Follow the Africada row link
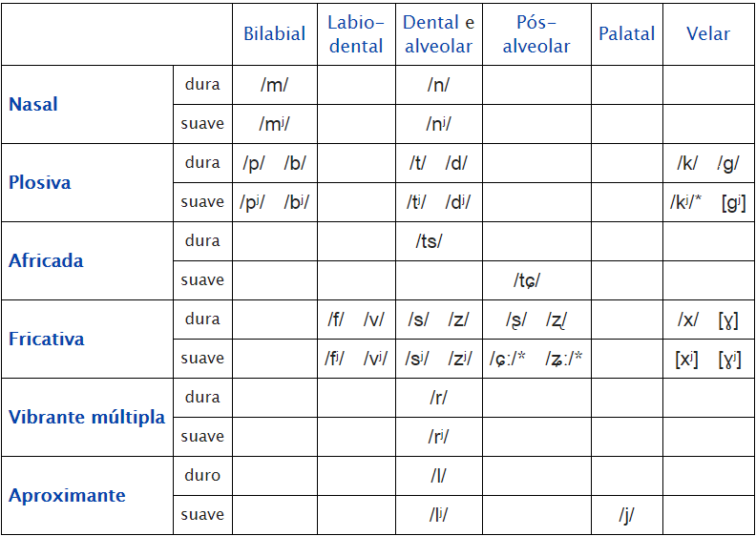The width and height of the screenshot is (756, 536). point(46,261)
